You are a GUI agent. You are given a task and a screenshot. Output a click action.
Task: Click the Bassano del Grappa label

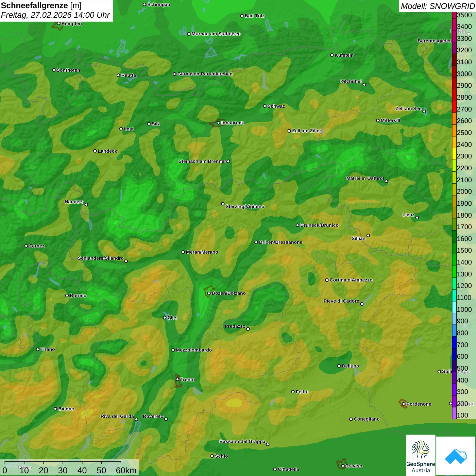(242, 441)
